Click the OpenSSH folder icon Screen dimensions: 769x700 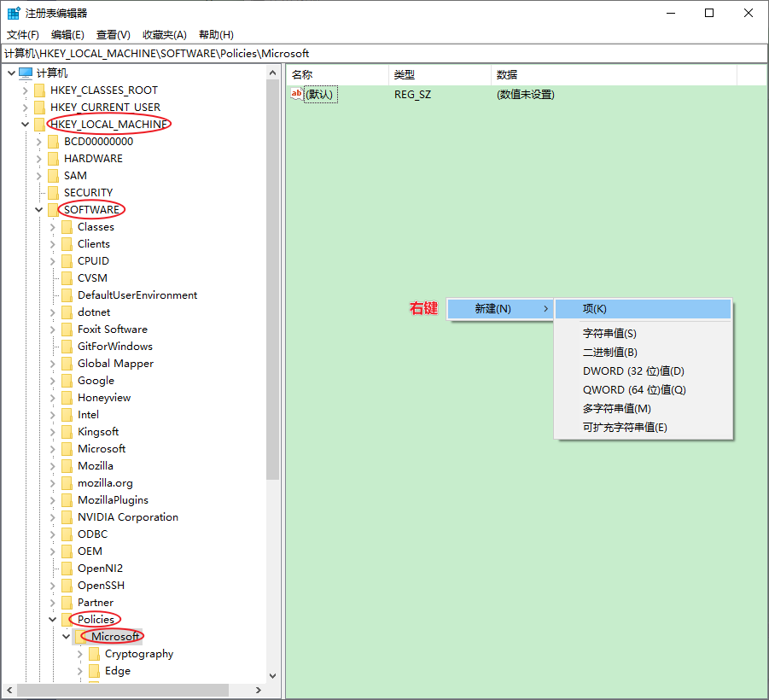pyautogui.click(x=67, y=586)
